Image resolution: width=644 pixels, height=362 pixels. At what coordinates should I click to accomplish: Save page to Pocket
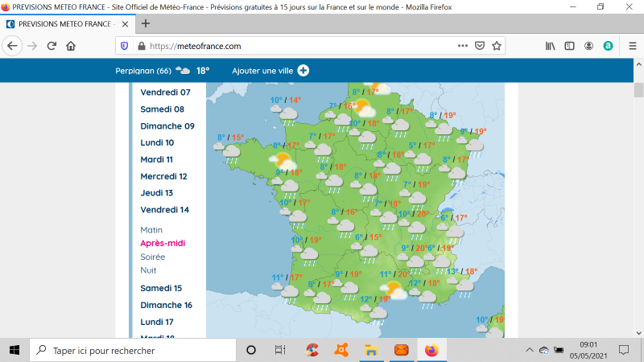pyautogui.click(x=479, y=46)
